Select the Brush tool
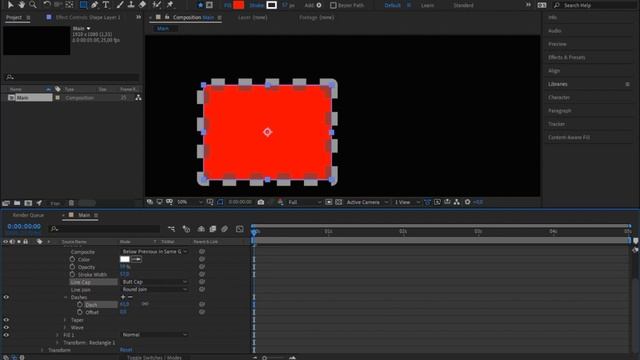The height and width of the screenshot is (360, 640). (120, 5)
